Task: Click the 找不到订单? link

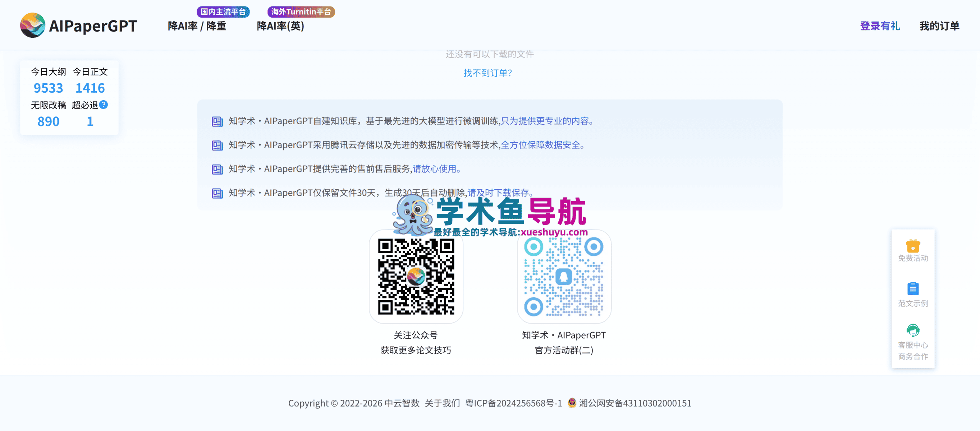Action: point(488,73)
